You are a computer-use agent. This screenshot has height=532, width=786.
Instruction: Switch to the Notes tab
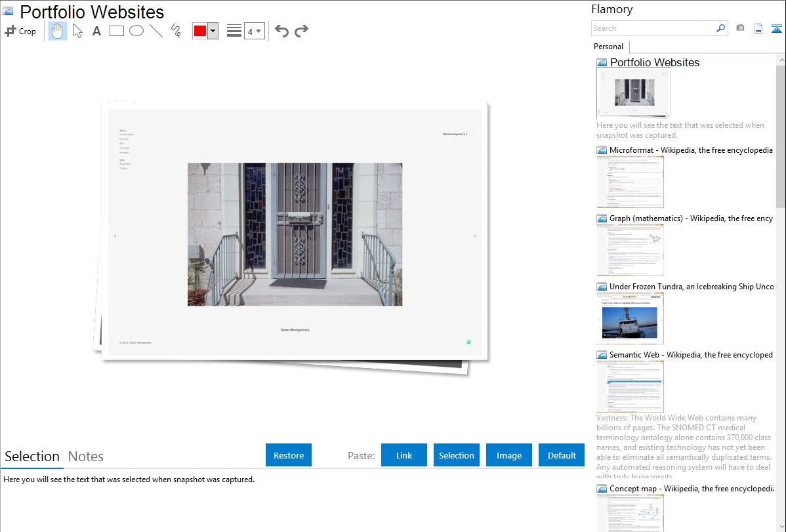point(86,457)
